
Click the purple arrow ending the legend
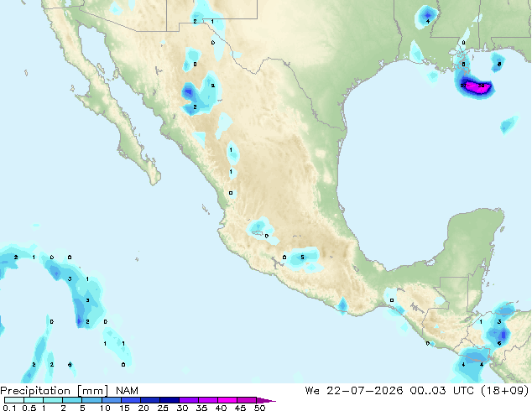[x=266, y=400]
